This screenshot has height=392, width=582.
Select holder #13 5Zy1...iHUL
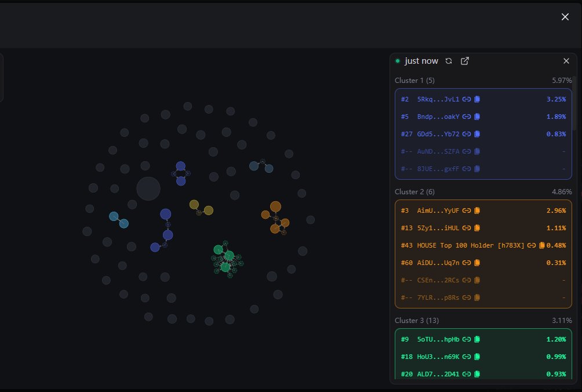coord(483,228)
